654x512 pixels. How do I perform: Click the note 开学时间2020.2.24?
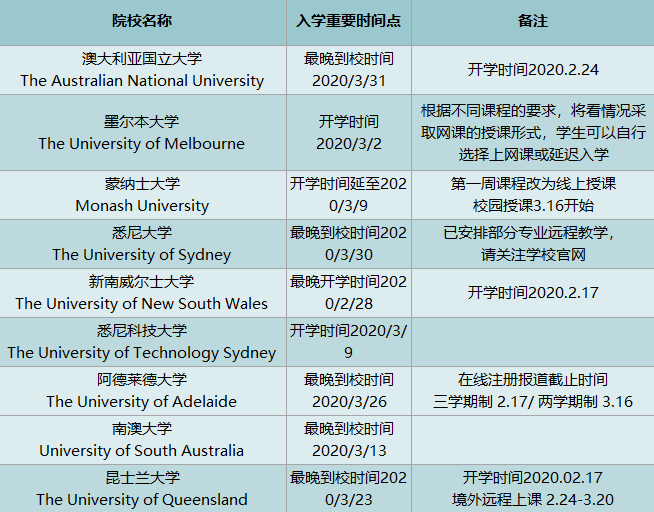[x=533, y=70]
